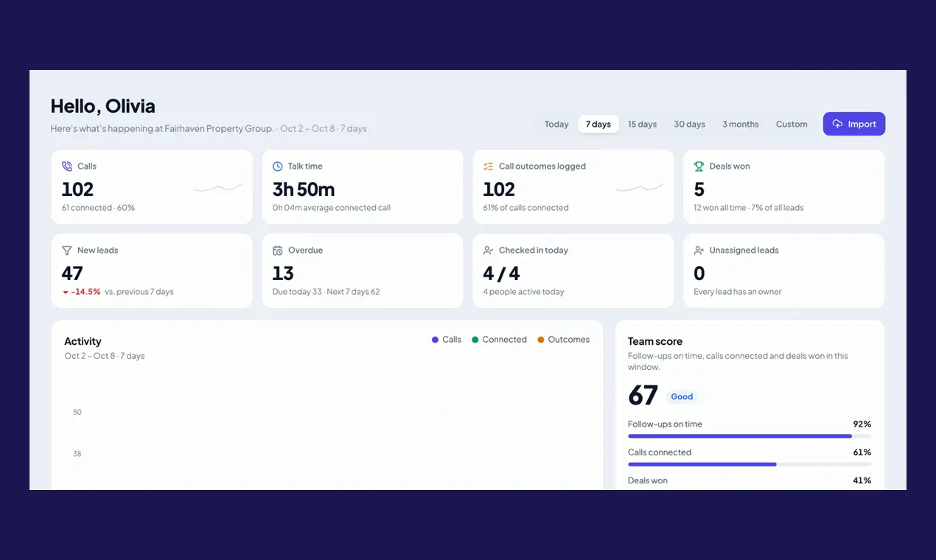This screenshot has width=936, height=560.
Task: Click the purple Calls legend dot
Action: [x=435, y=340]
